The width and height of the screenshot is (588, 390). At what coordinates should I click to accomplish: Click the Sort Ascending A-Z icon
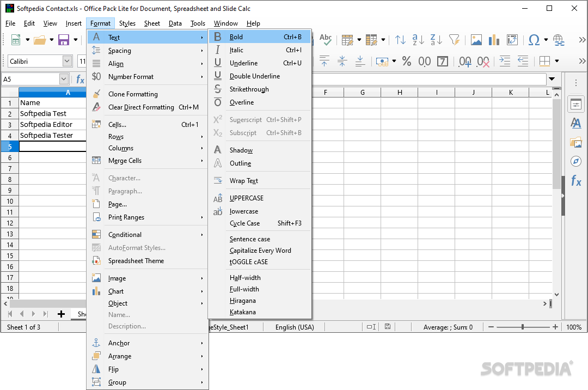418,40
